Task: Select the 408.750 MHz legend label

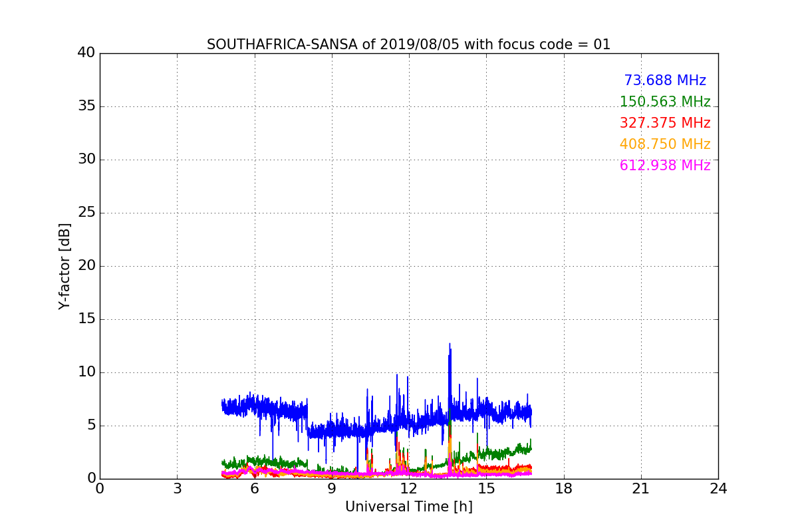Action: pos(665,144)
